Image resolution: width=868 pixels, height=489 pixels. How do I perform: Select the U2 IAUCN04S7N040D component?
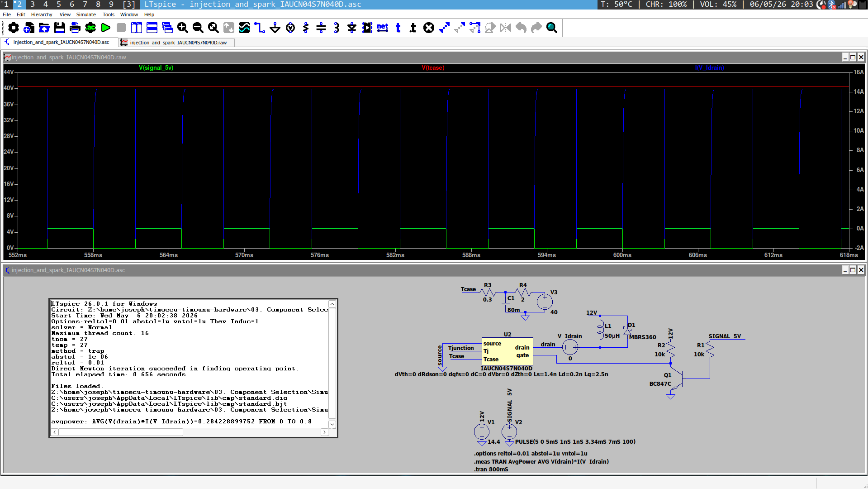coord(507,351)
